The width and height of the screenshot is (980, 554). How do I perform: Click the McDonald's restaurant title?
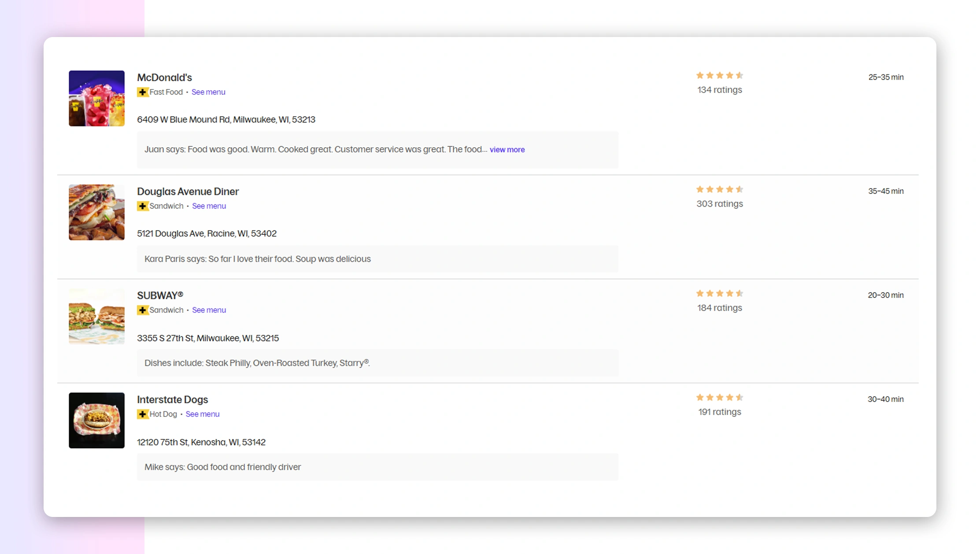pos(164,78)
